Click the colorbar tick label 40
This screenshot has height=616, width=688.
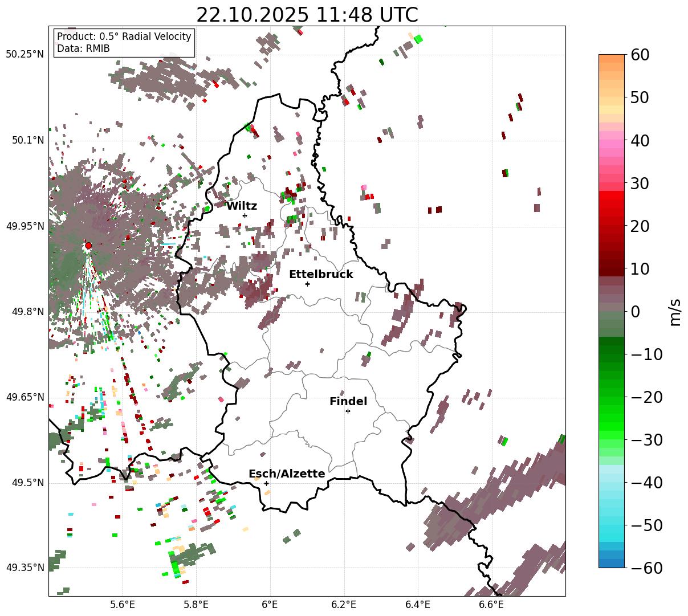point(639,140)
